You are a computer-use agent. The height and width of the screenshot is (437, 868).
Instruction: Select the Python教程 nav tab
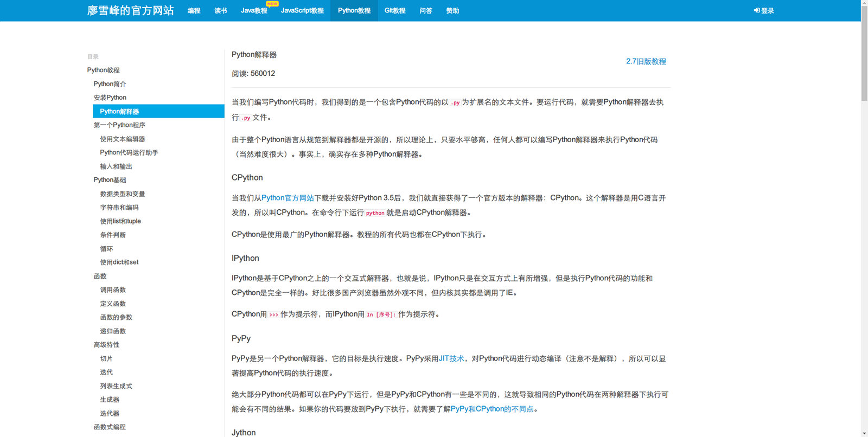pos(354,11)
